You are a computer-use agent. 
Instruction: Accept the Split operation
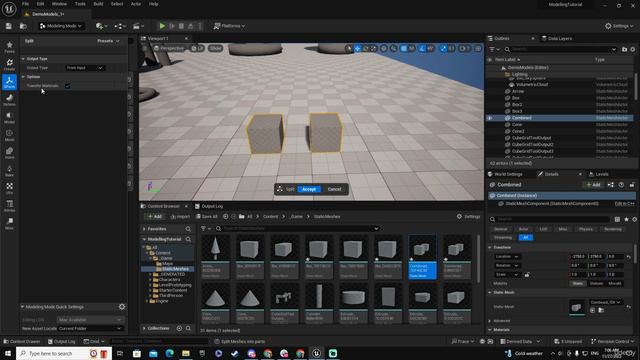309,189
